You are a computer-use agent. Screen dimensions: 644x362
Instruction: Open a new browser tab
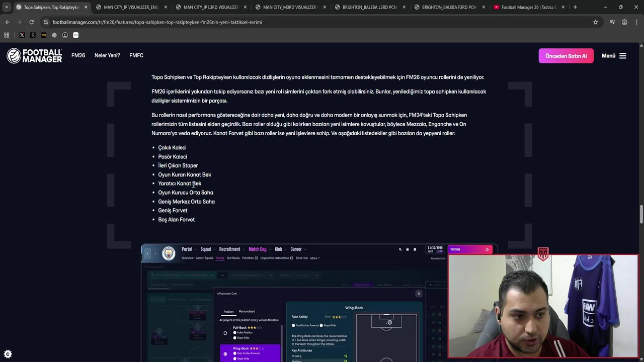pyautogui.click(x=575, y=7)
